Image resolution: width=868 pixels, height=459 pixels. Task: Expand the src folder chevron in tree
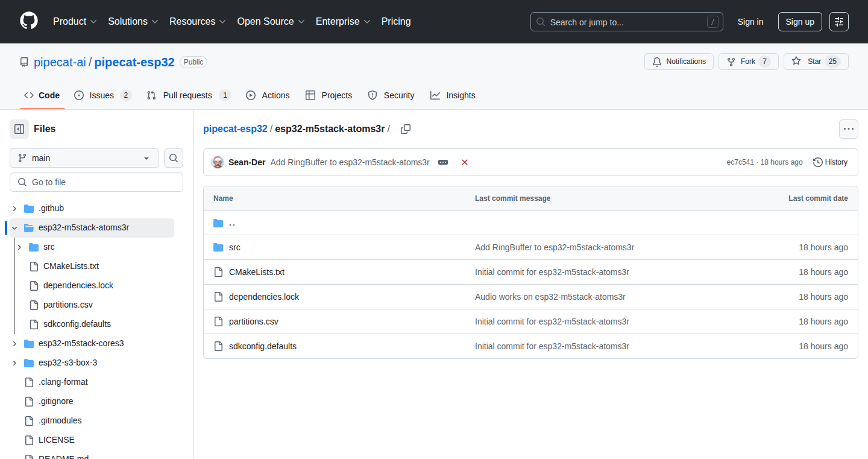coord(19,247)
